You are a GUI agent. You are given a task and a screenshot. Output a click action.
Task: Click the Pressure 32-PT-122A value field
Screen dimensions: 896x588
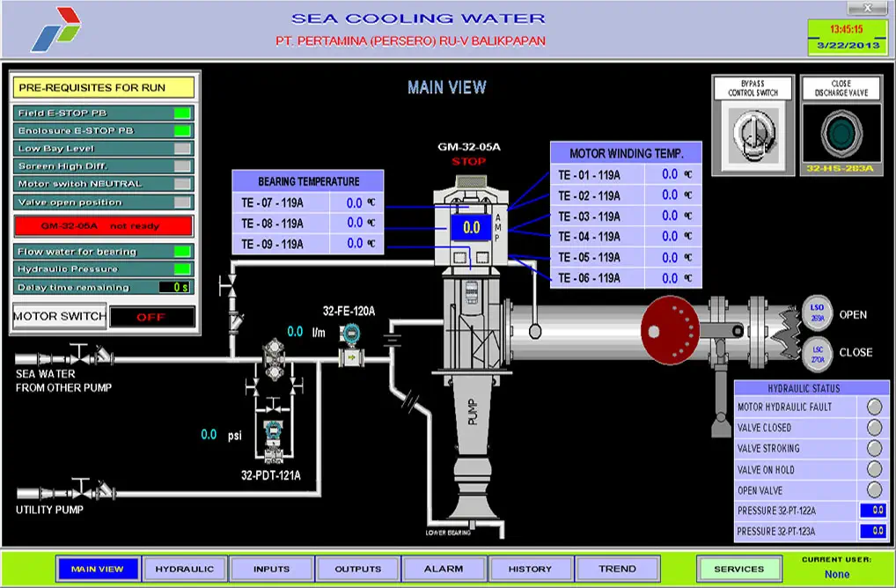click(x=872, y=511)
